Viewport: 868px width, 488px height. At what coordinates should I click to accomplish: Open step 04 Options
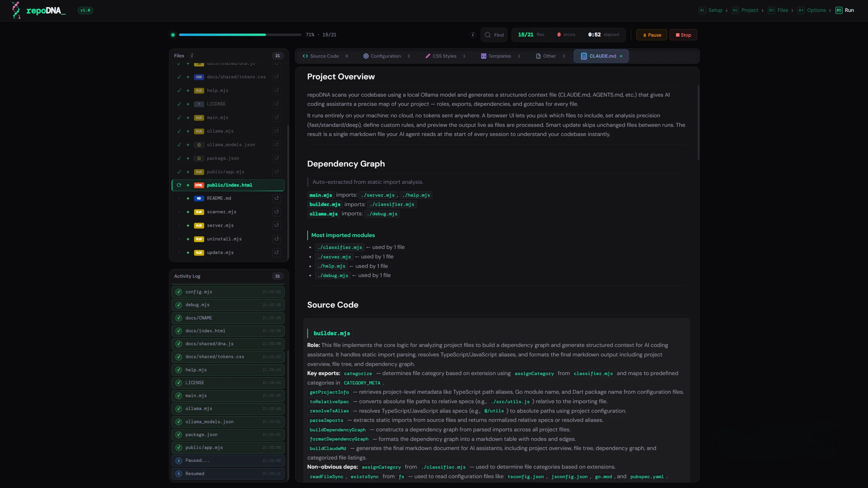(812, 10)
